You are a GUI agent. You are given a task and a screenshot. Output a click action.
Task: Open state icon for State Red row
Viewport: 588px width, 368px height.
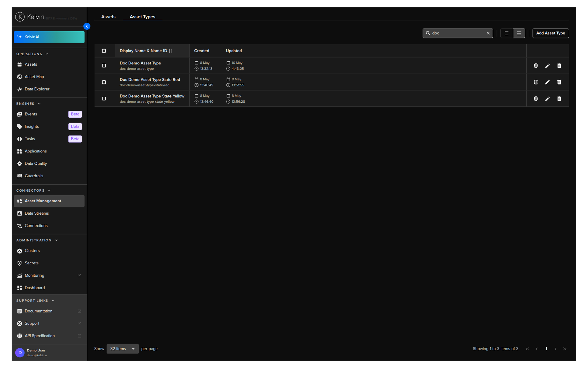tap(536, 82)
